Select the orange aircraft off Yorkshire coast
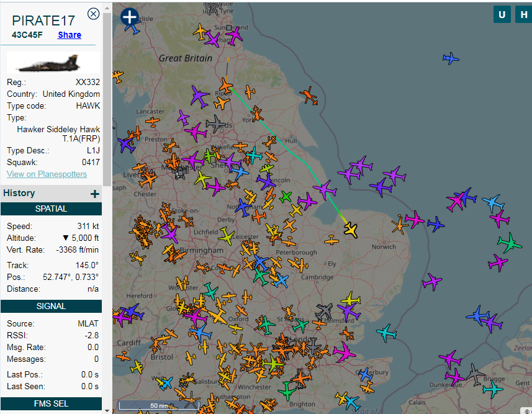 (x=309, y=96)
